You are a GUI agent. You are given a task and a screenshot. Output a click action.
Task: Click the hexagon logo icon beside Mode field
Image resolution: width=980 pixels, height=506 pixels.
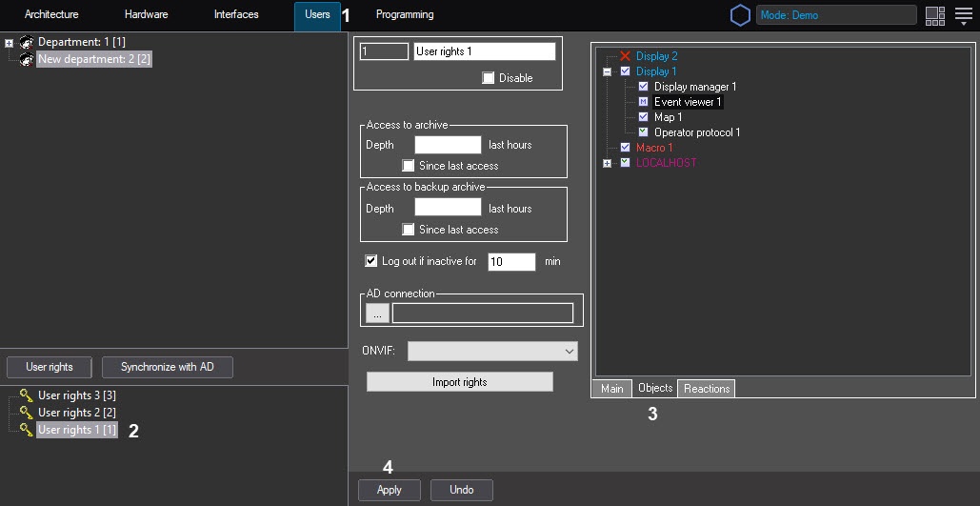pyautogui.click(x=740, y=15)
